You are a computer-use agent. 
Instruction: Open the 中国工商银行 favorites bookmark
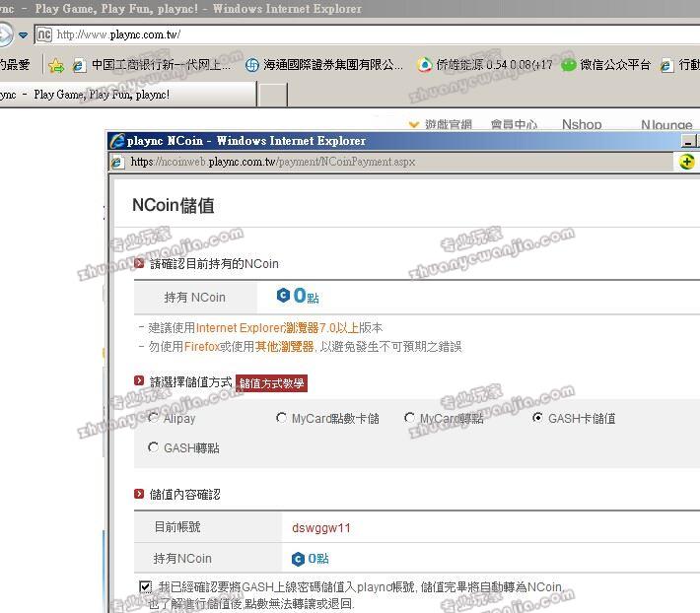(x=152, y=65)
